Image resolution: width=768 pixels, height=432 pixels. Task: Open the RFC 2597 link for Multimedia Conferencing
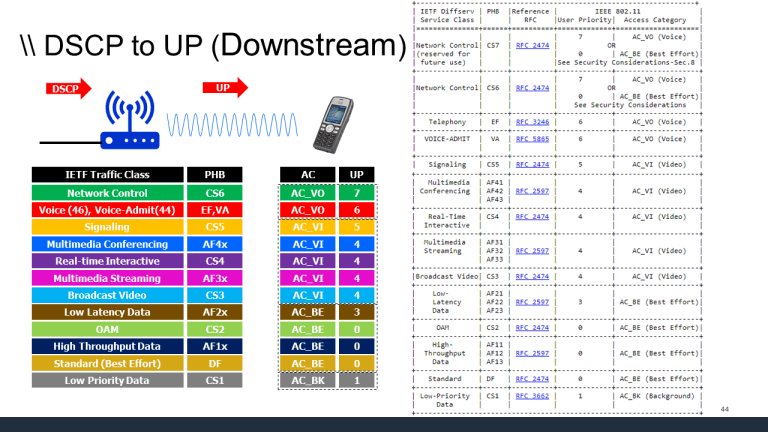(532, 191)
